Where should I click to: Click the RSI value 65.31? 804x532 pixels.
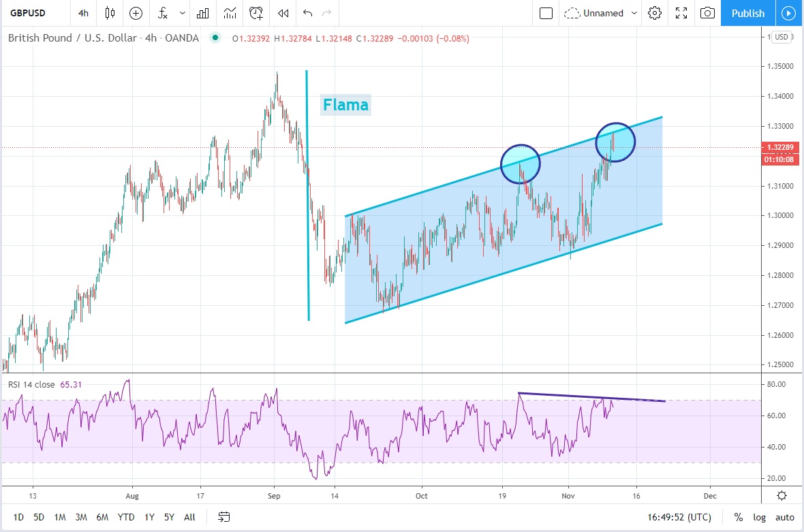point(71,384)
